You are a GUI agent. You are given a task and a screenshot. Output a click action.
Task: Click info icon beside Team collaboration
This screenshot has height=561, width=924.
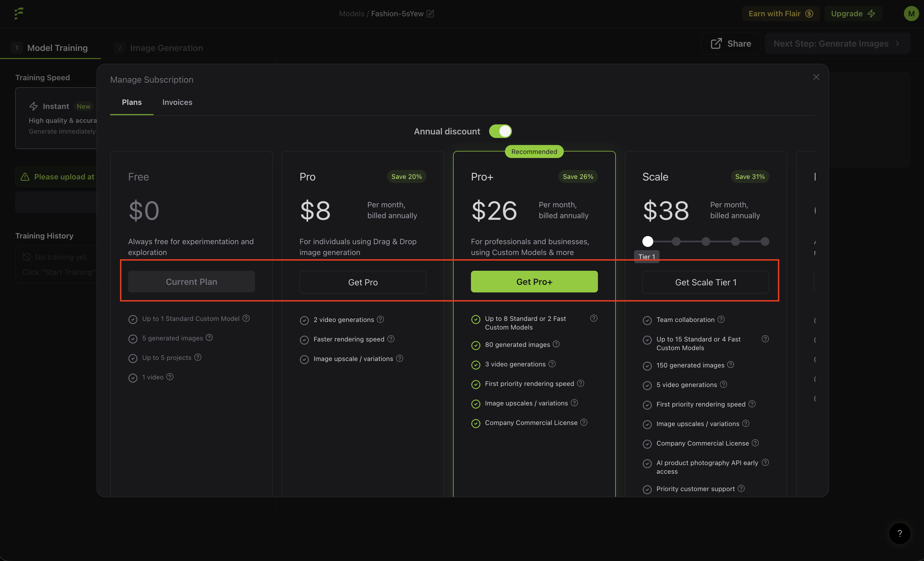(x=721, y=319)
